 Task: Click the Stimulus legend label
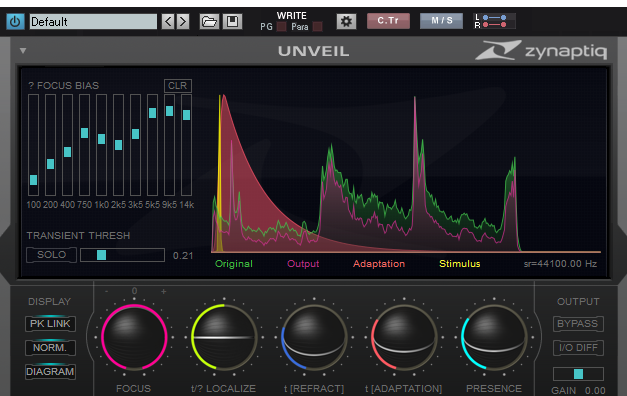(459, 264)
